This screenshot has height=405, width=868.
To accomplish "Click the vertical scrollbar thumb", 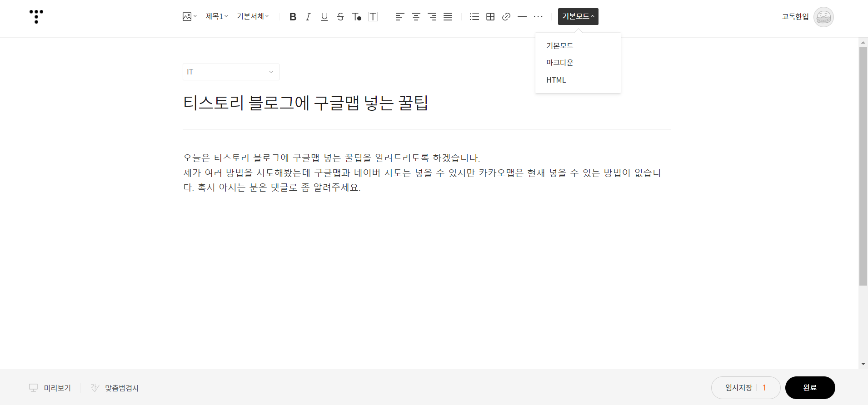I will [x=863, y=166].
